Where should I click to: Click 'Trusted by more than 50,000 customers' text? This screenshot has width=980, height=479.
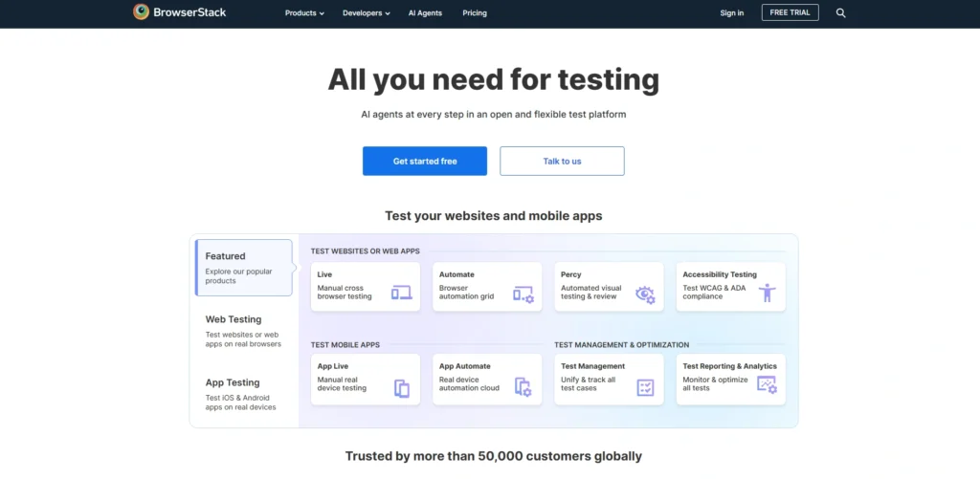[x=493, y=456]
